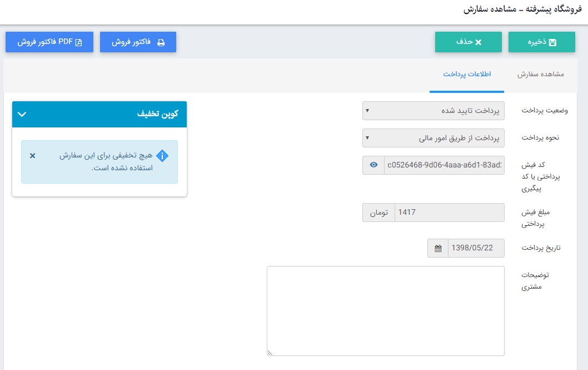
Task: Dismiss the no-discount coupon alert
Action: pyautogui.click(x=32, y=156)
